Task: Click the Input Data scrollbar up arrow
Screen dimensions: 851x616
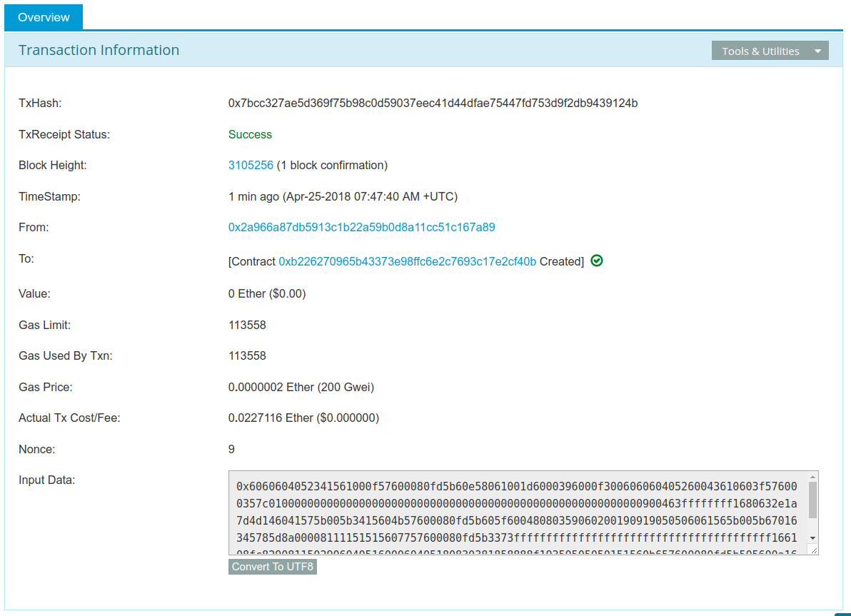Action: (x=812, y=477)
